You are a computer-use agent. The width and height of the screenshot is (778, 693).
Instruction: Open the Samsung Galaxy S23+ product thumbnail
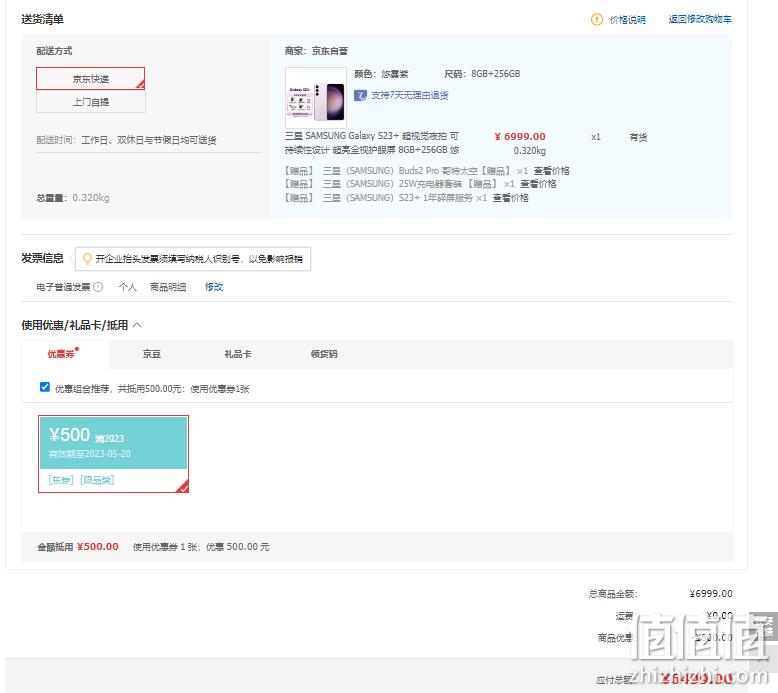(316, 98)
